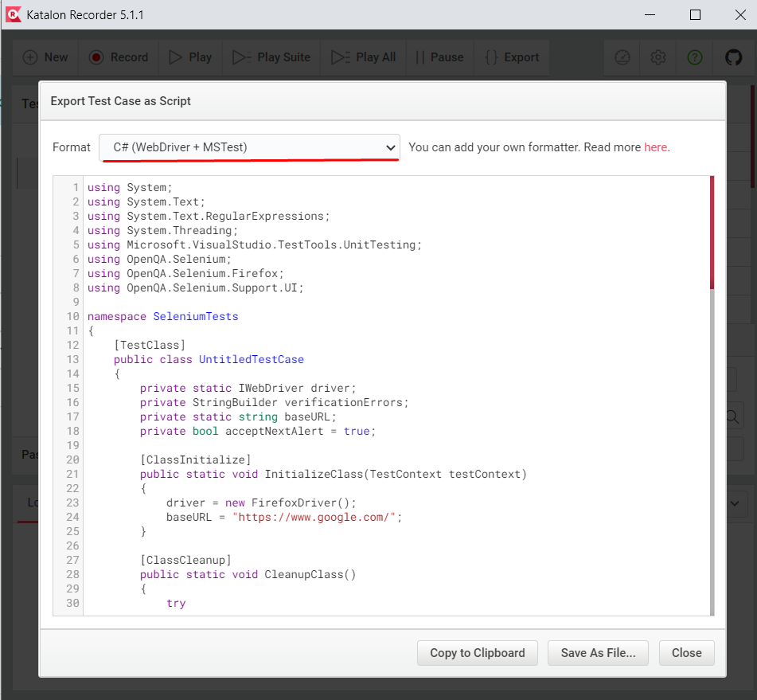The height and width of the screenshot is (700, 757).
Task: Open the custom formatter 'here' link
Action: pos(655,147)
